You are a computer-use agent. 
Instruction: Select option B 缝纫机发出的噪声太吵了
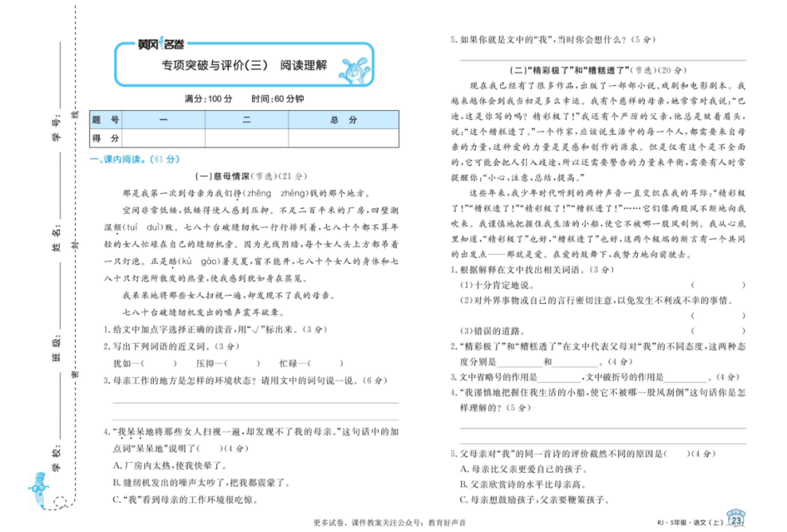tap(202, 483)
